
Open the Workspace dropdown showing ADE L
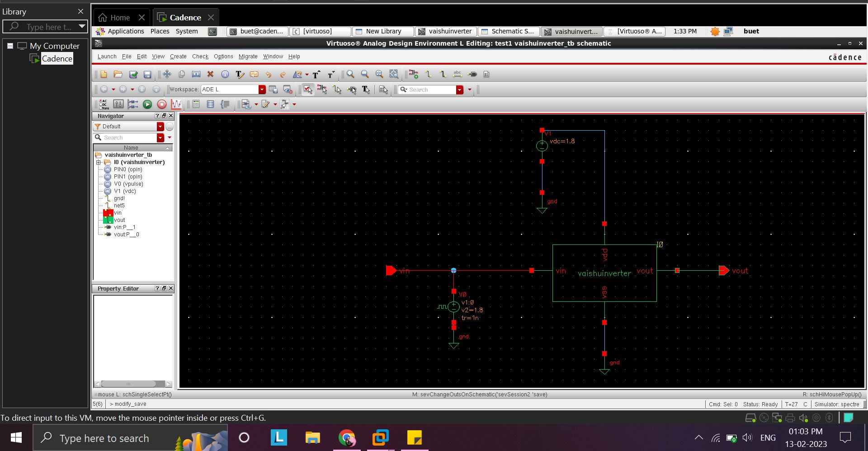262,89
